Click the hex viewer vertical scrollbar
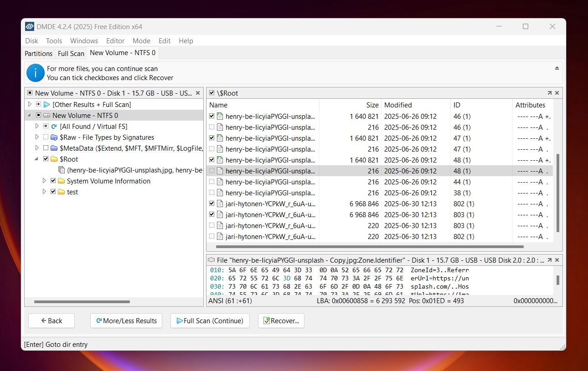The width and height of the screenshot is (588, 371). [x=557, y=280]
